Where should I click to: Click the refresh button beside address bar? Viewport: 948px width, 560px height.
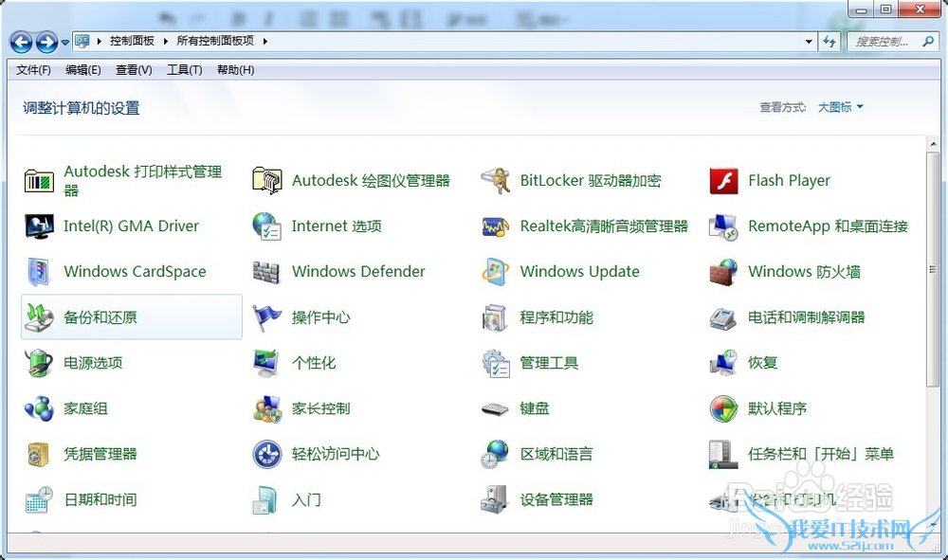coord(829,42)
